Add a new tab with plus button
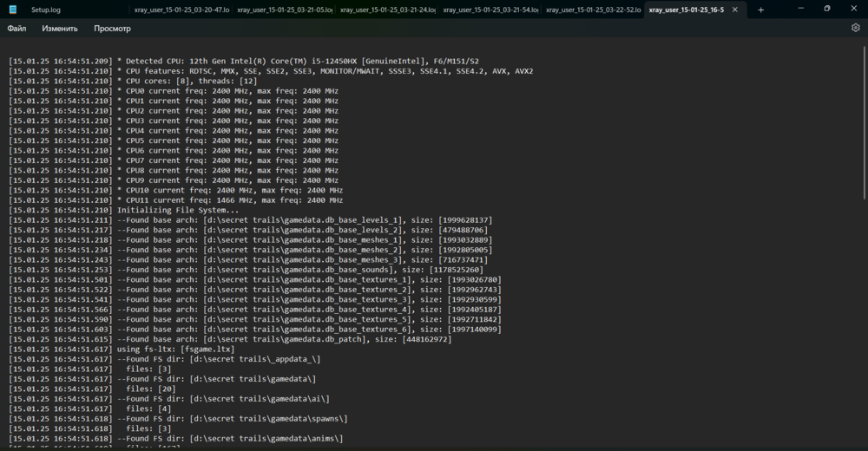The height and width of the screenshot is (451, 868). (760, 10)
